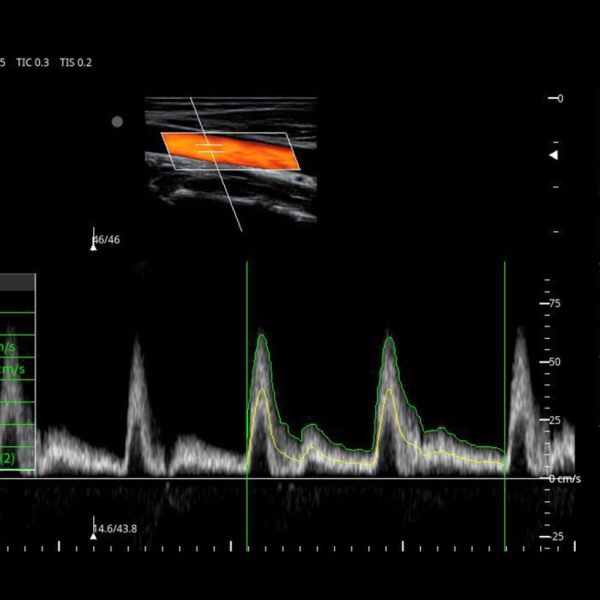Click the cine frame marker labeled 46/46
600x600 pixels.
pyautogui.click(x=105, y=240)
